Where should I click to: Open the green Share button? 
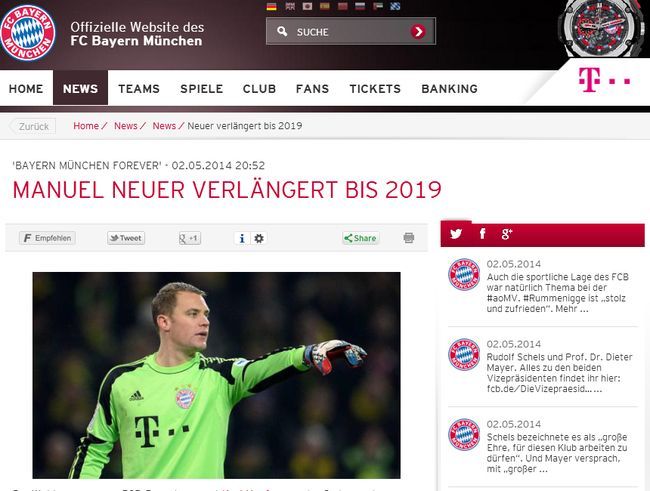pyautogui.click(x=361, y=238)
